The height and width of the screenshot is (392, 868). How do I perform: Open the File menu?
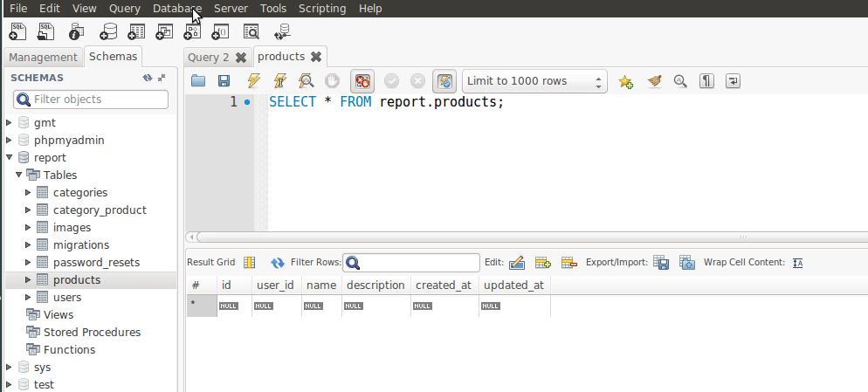(18, 9)
